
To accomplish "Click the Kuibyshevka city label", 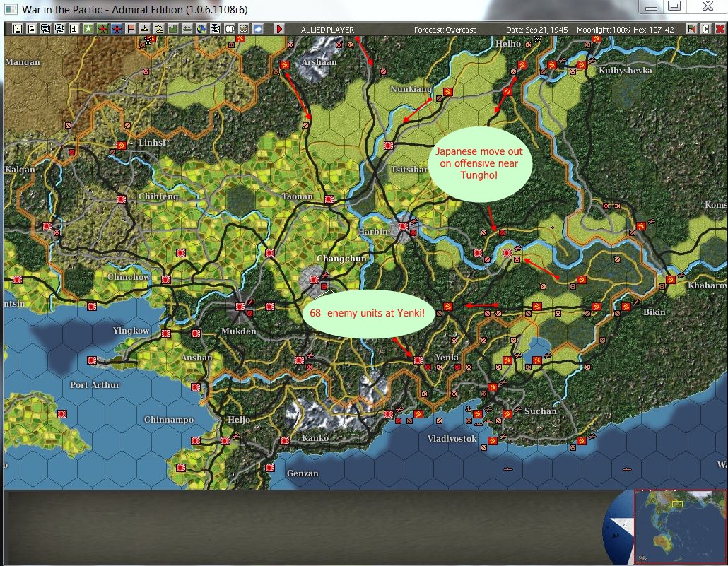I will (x=626, y=71).
